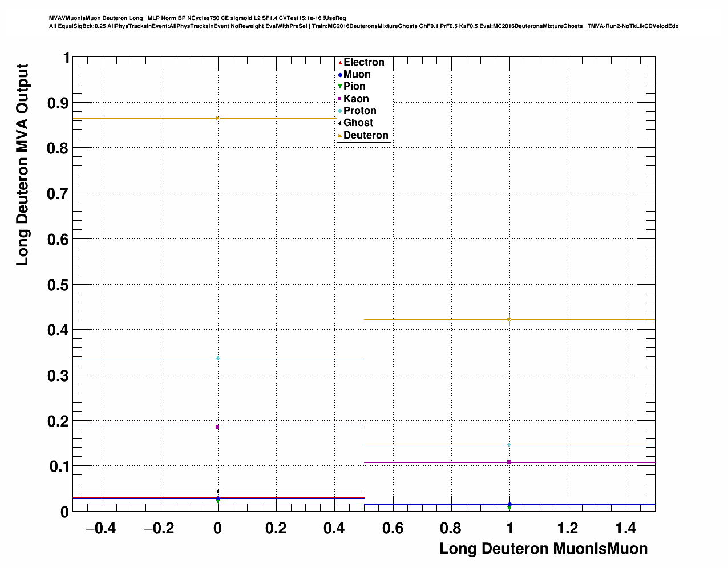Click the plot title line starting MVAVMuonIsMuon
Screen dimensions: 728x568
point(197,18)
